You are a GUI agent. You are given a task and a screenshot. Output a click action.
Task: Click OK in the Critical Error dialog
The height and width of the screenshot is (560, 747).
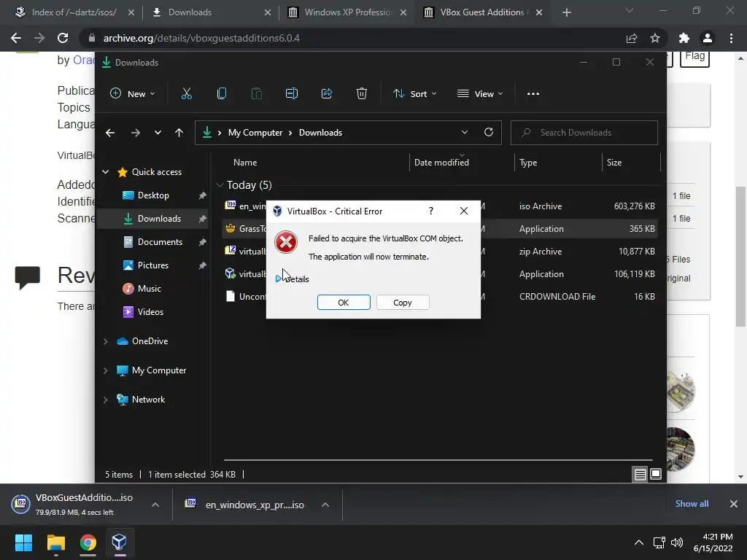344,303
